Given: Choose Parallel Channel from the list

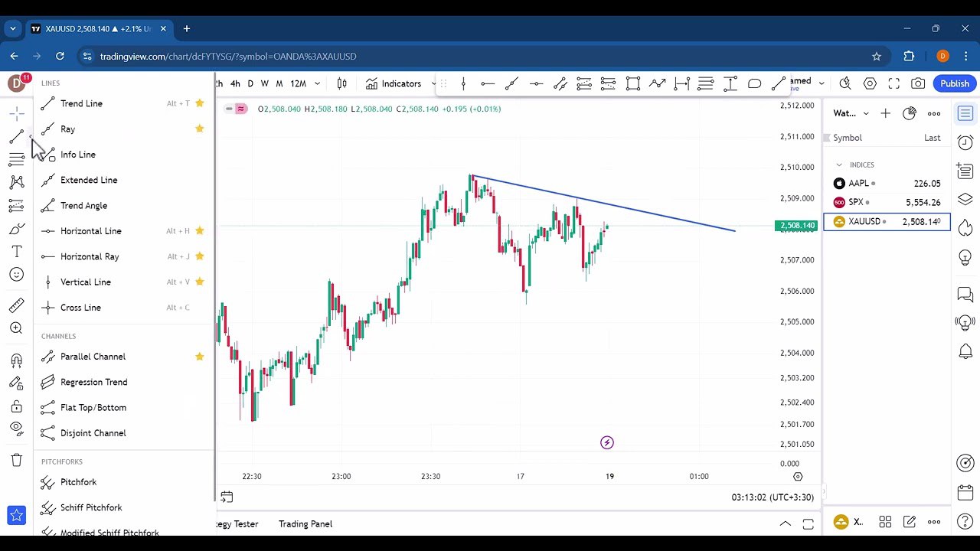Looking at the screenshot, I should pyautogui.click(x=93, y=357).
